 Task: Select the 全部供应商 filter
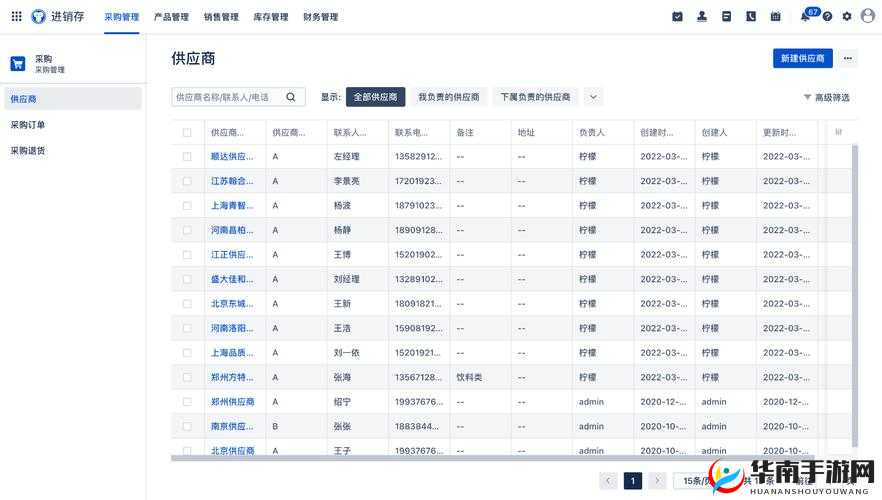tap(375, 97)
